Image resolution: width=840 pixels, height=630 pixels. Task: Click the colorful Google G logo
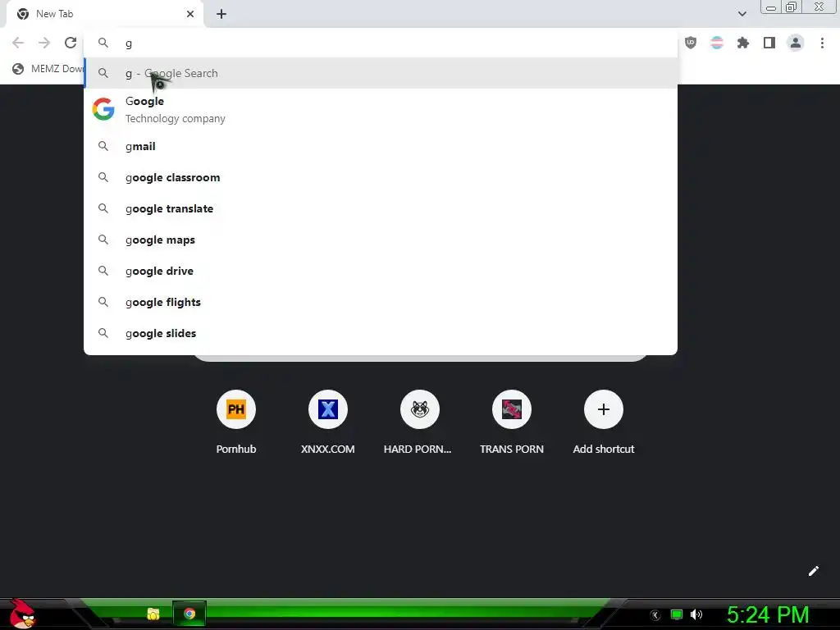point(103,109)
